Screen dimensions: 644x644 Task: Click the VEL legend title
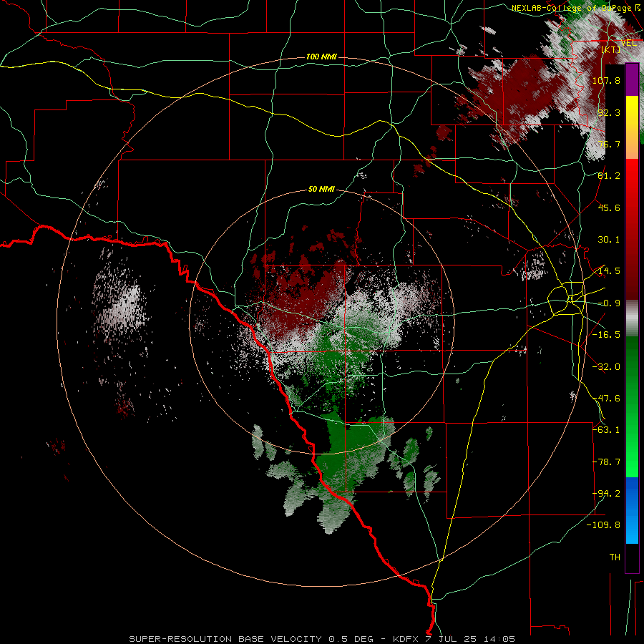pos(629,43)
